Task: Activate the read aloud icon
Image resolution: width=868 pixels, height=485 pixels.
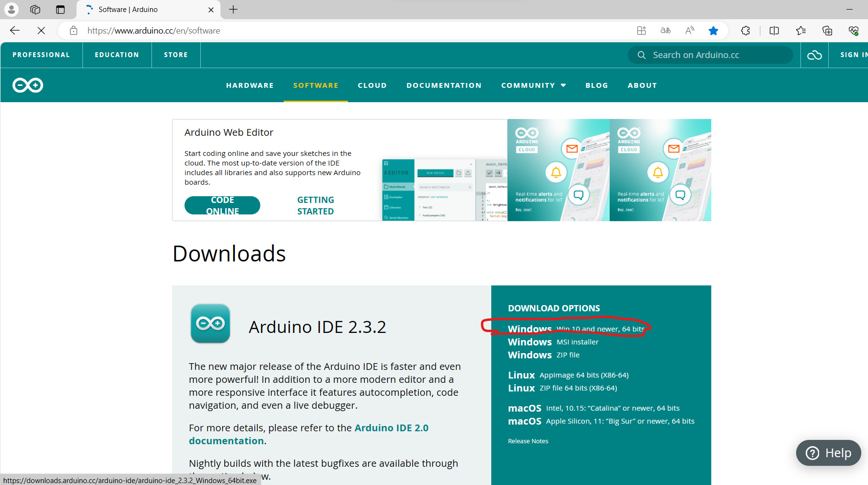Action: click(690, 31)
